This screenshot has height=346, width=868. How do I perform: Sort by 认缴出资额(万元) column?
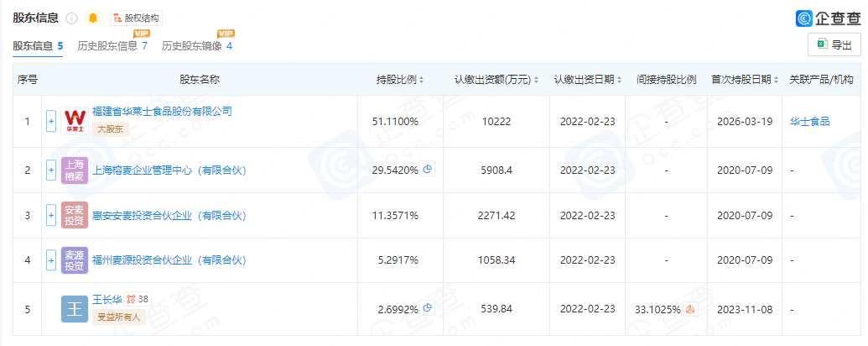[x=497, y=80]
